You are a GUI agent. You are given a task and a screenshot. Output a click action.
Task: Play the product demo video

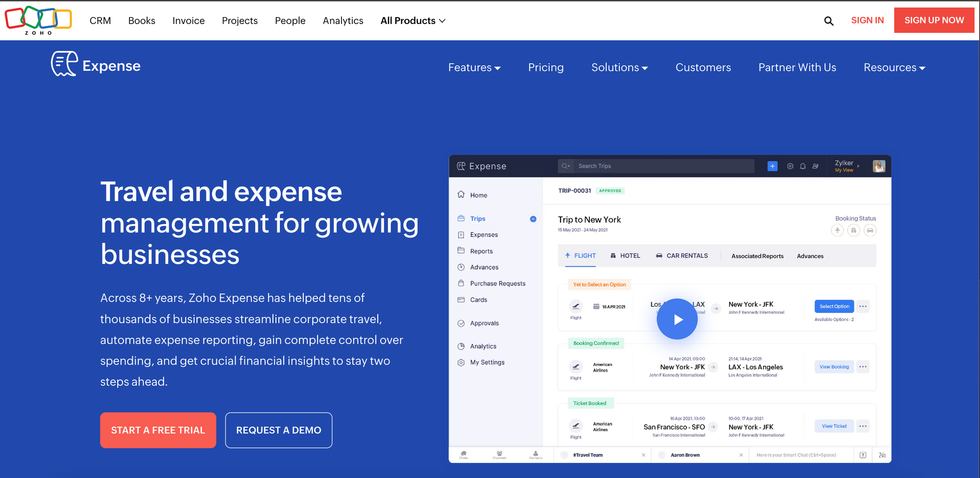677,319
